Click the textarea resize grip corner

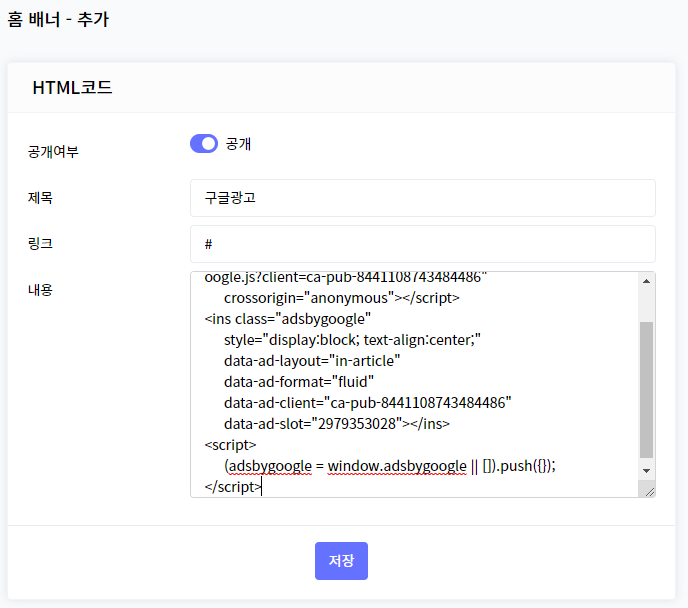click(649, 492)
